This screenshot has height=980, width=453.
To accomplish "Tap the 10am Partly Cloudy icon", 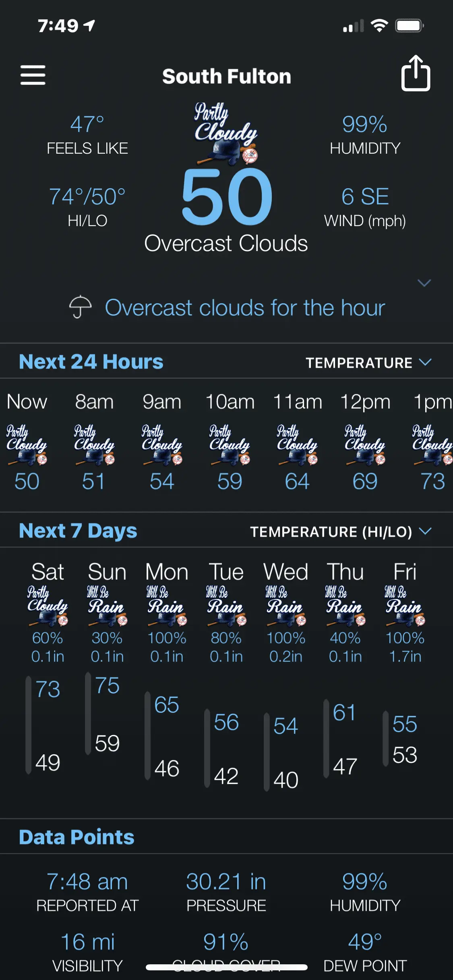I will point(230,445).
